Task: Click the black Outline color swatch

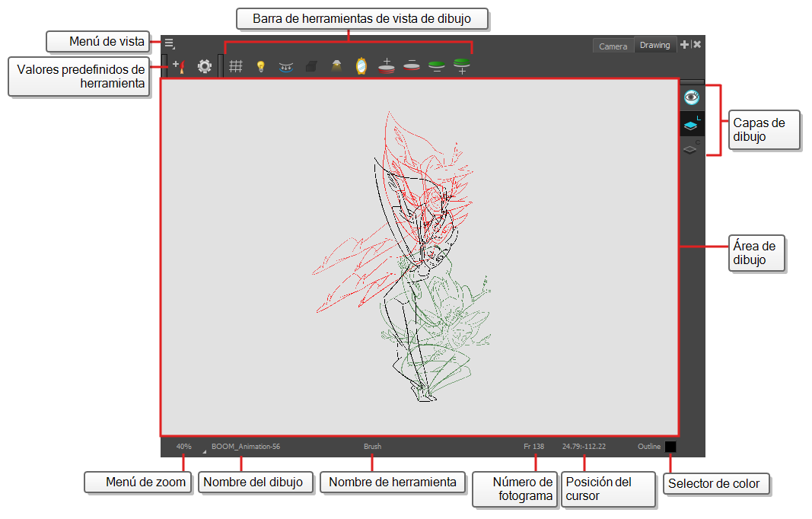Action: [x=670, y=447]
